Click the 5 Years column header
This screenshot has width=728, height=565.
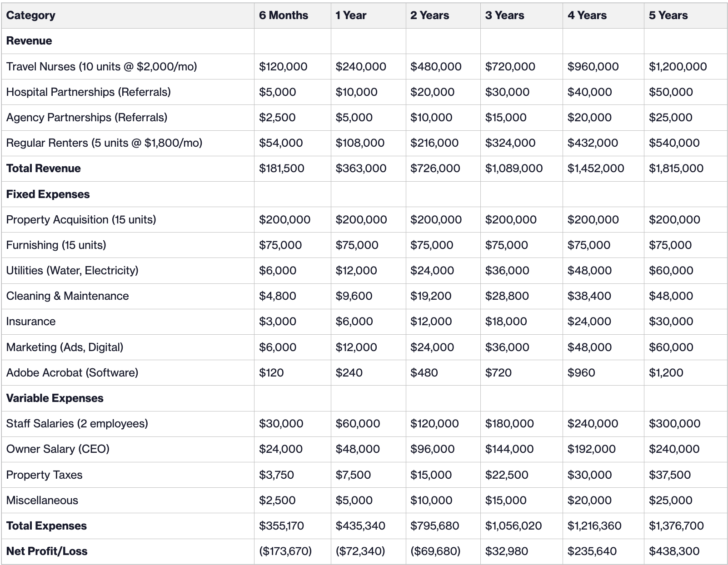click(x=668, y=15)
